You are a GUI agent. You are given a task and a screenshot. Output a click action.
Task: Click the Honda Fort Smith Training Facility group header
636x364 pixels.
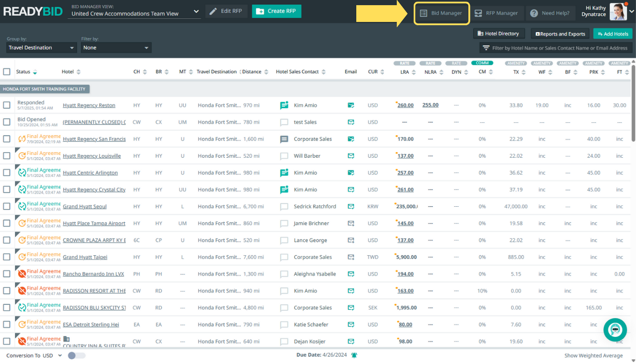coord(45,89)
